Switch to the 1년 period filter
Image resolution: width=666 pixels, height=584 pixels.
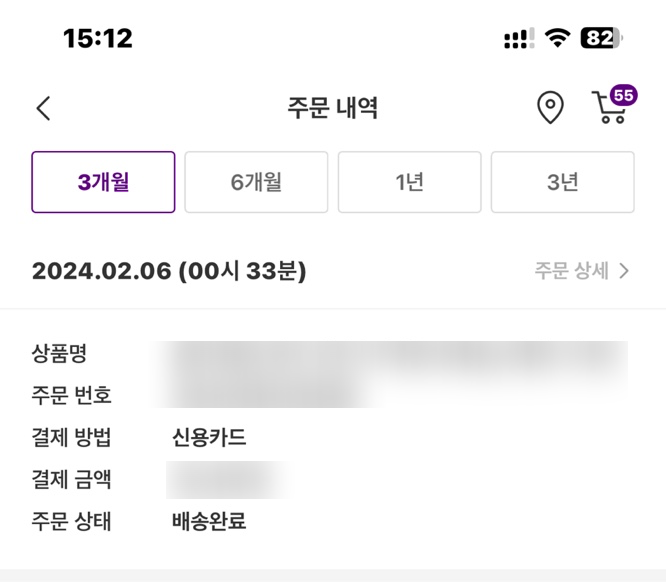pos(409,182)
